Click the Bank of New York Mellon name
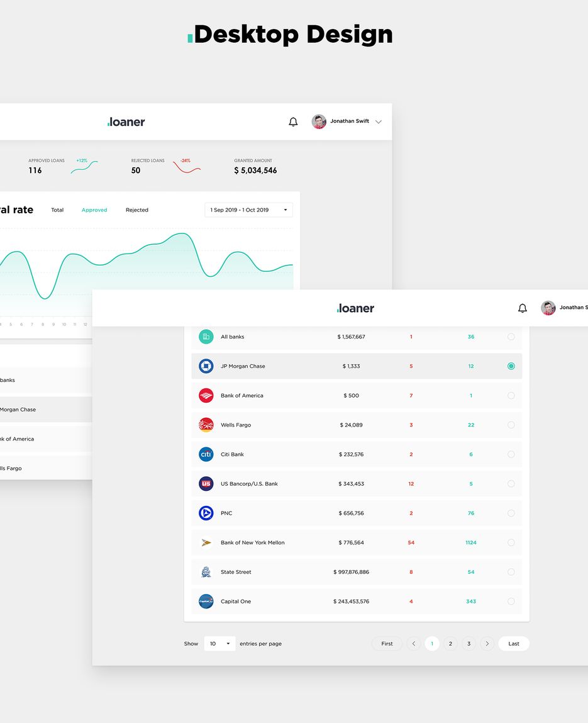This screenshot has width=588, height=723. 253,542
